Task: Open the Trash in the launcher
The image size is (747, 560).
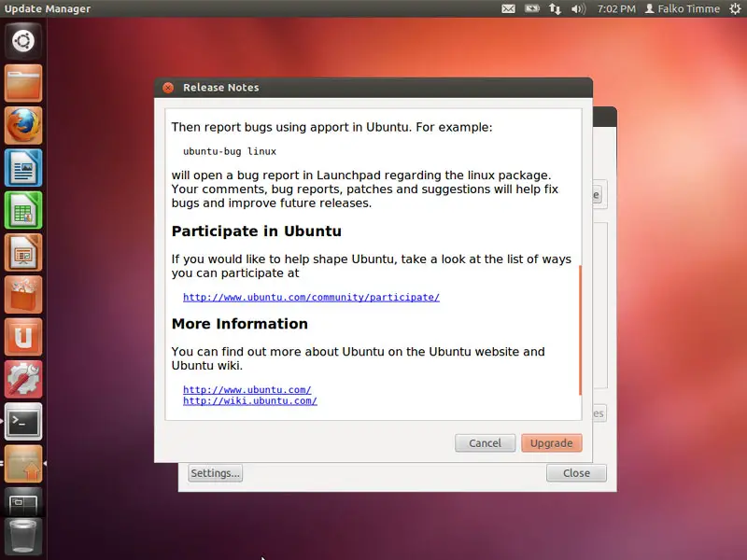Action: 23,538
